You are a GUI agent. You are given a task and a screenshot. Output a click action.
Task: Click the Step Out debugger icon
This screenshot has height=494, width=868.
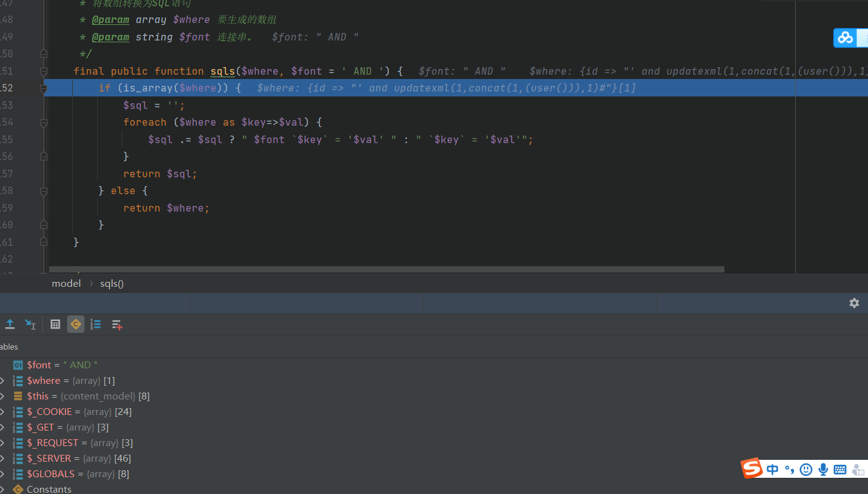point(10,324)
